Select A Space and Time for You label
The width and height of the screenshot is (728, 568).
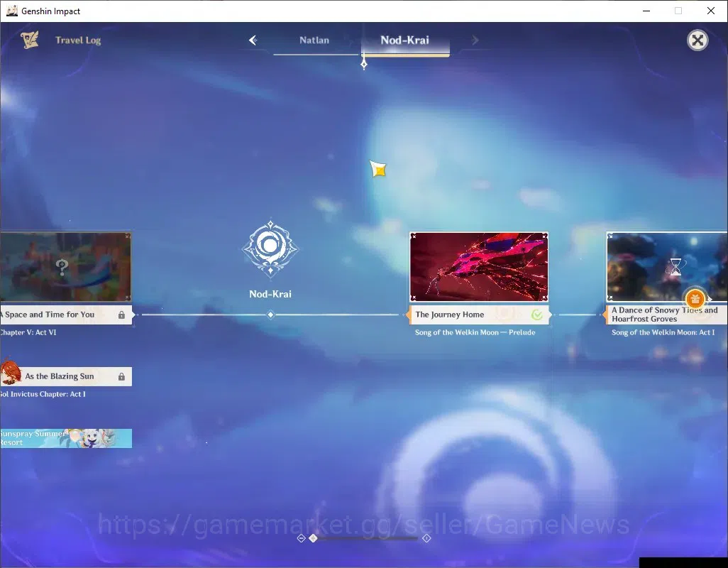click(x=66, y=315)
